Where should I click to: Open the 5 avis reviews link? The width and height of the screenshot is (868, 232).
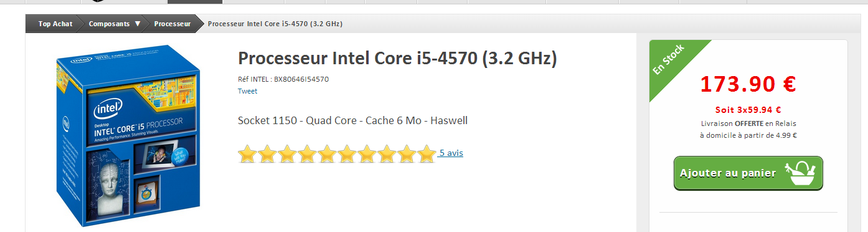pos(451,153)
